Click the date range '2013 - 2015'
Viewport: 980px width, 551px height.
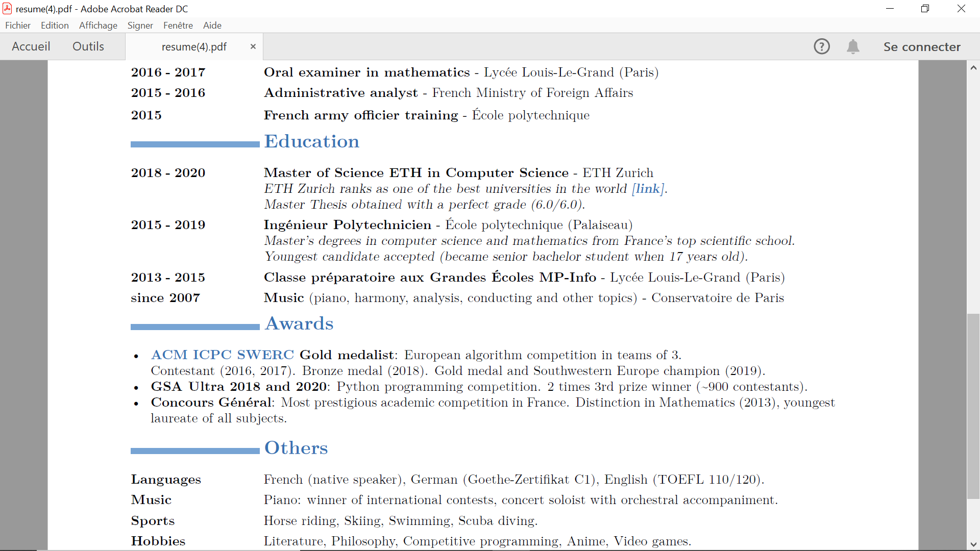pyautogui.click(x=168, y=278)
